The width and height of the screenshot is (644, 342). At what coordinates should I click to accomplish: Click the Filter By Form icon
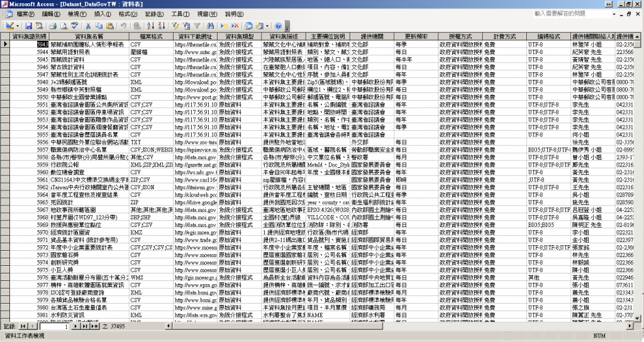tap(186, 26)
